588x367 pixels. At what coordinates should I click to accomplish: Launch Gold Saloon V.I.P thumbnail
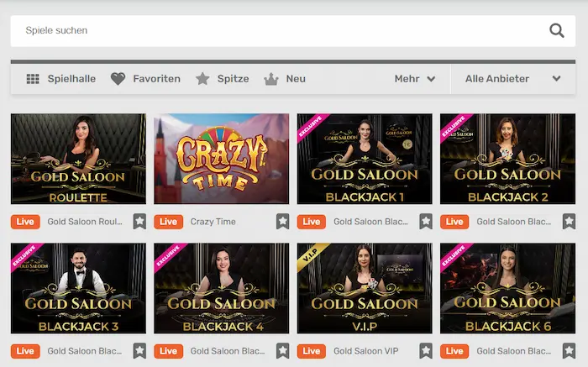click(365, 288)
